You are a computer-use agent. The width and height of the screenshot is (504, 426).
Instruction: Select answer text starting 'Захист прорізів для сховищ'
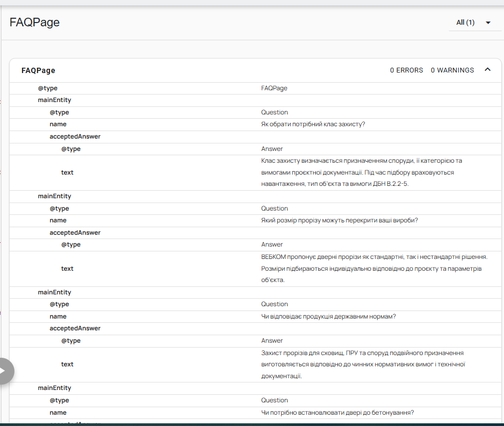(363, 364)
